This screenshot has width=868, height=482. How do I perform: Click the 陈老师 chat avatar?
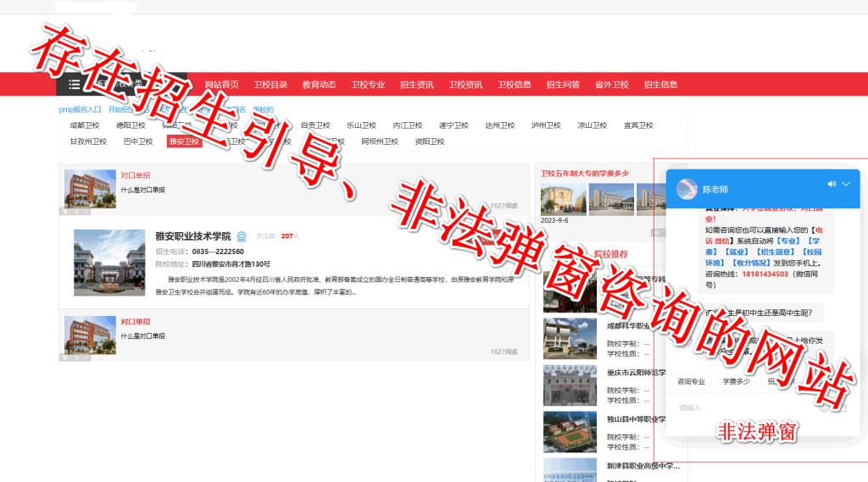pyautogui.click(x=687, y=190)
